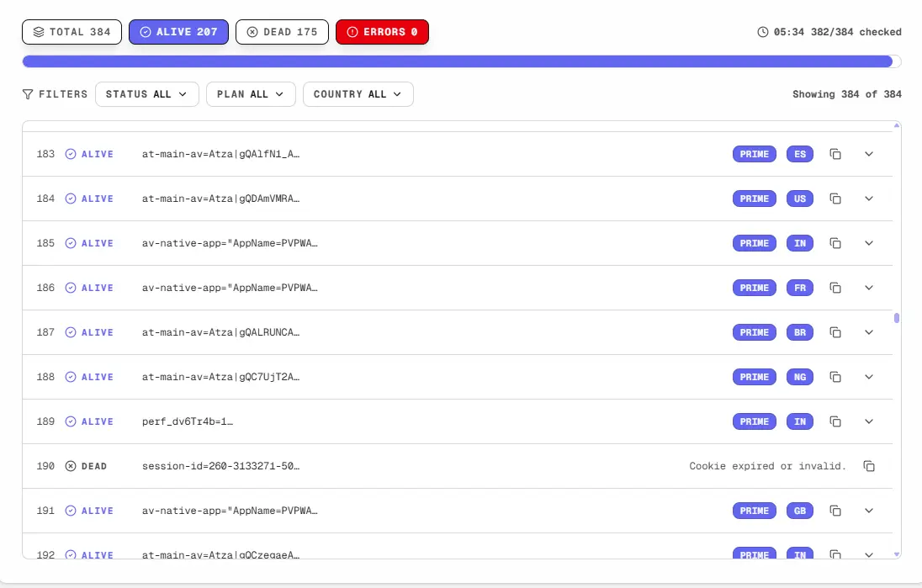Click the FR country badge
The height and width of the screenshot is (588, 922).
800,289
